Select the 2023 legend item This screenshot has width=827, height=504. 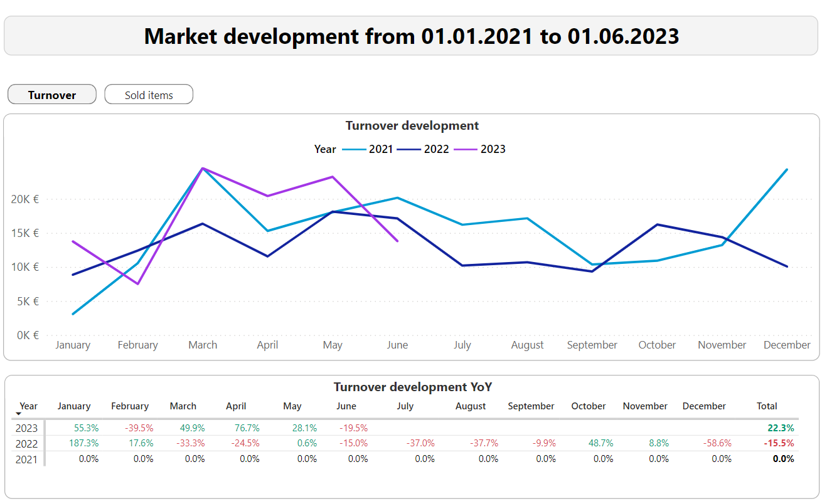(488, 149)
